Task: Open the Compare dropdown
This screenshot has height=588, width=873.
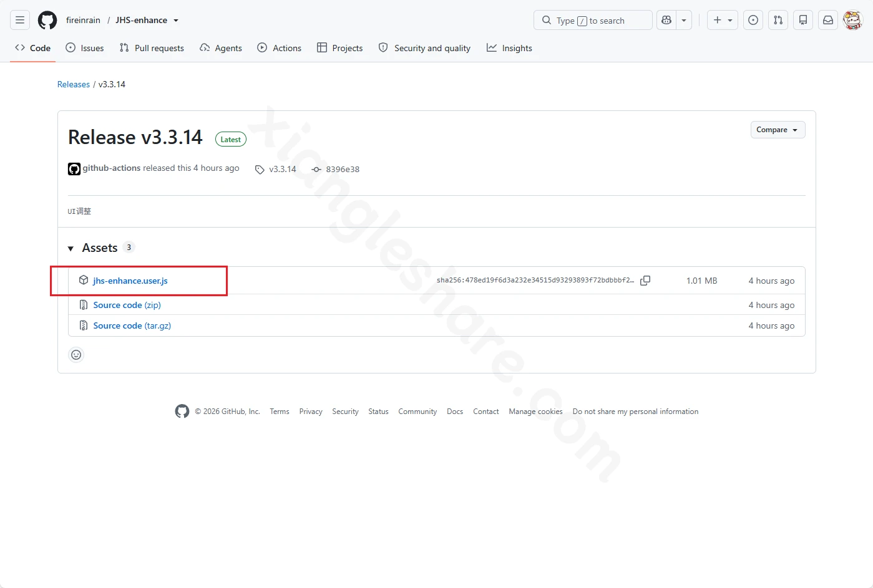Action: point(778,130)
